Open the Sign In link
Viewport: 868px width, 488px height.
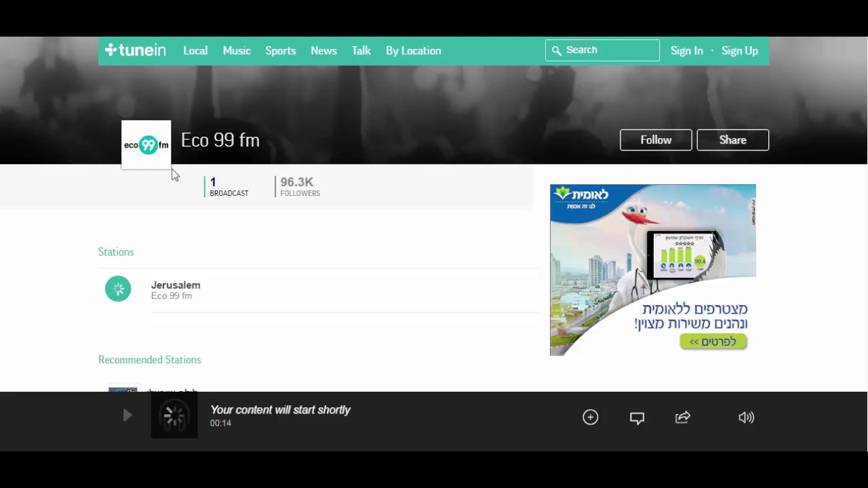click(x=686, y=51)
